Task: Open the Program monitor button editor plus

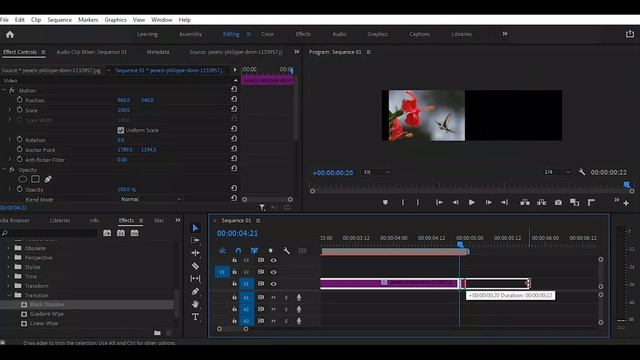Action: click(626, 203)
